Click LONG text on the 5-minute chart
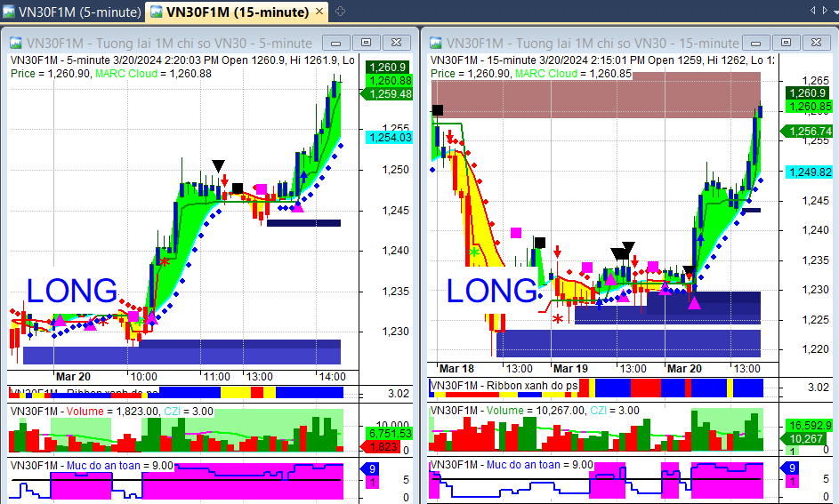This screenshot has width=839, height=504. coord(72,292)
